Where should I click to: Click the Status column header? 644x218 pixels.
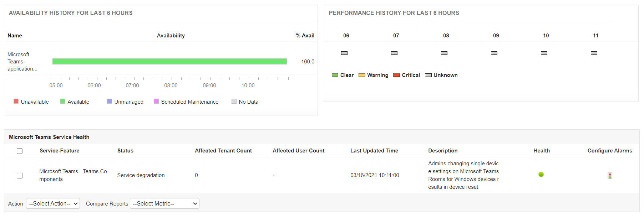tap(125, 150)
